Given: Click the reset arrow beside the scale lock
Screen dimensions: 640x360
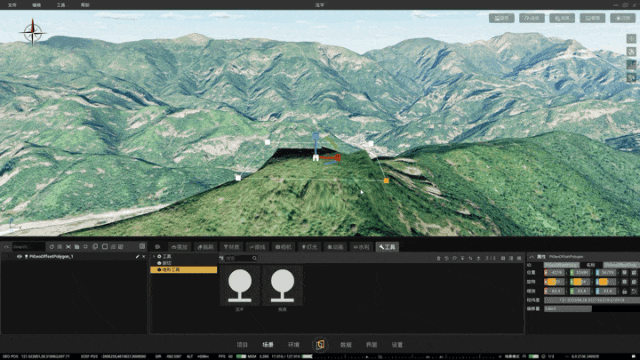Looking at the screenshot, I should pos(634,291).
